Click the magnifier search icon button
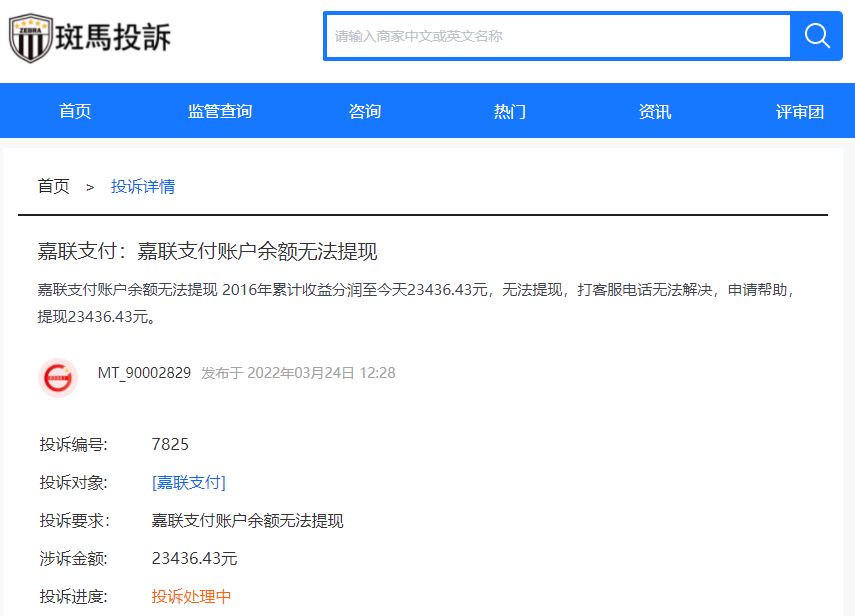Viewport: 855px width, 616px height. [x=817, y=36]
